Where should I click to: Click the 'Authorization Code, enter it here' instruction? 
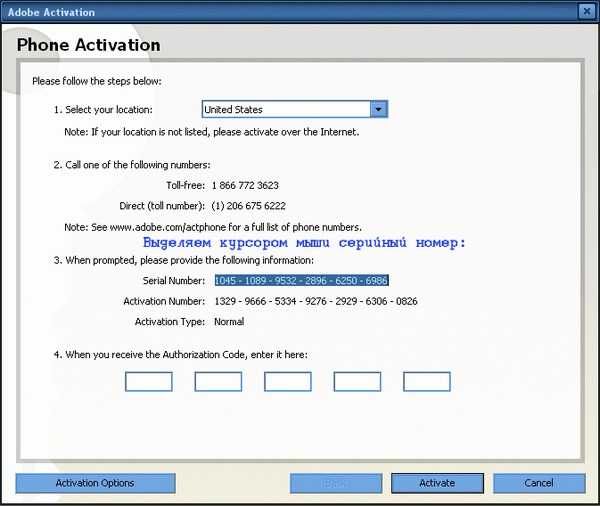tap(181, 355)
